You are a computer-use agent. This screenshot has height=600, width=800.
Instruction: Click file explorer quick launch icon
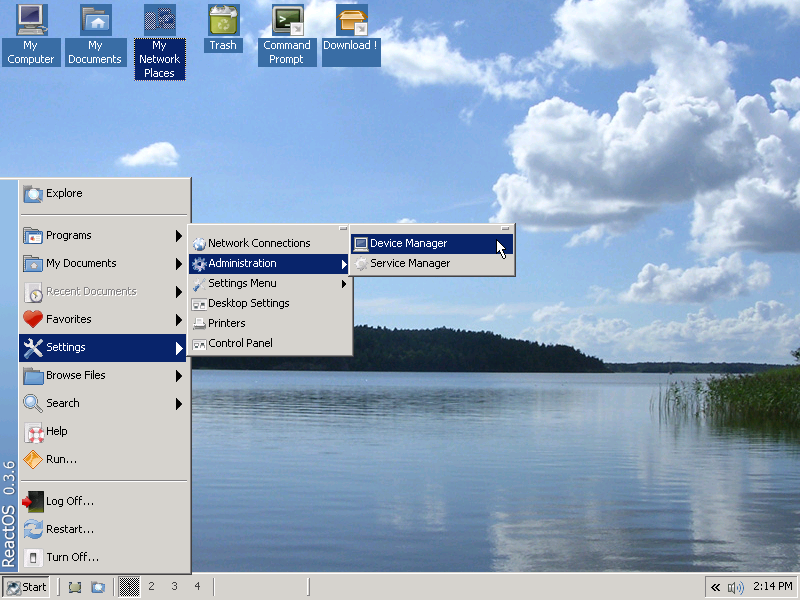(98, 587)
